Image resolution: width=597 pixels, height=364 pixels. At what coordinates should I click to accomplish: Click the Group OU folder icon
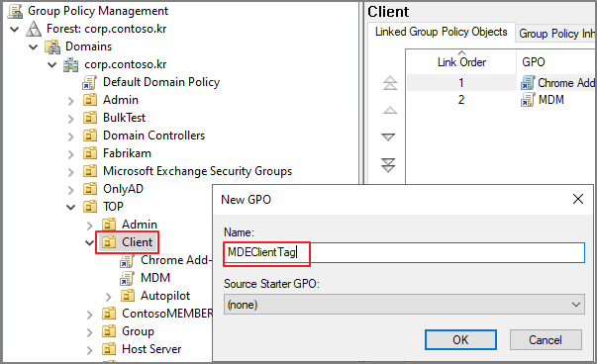(109, 331)
